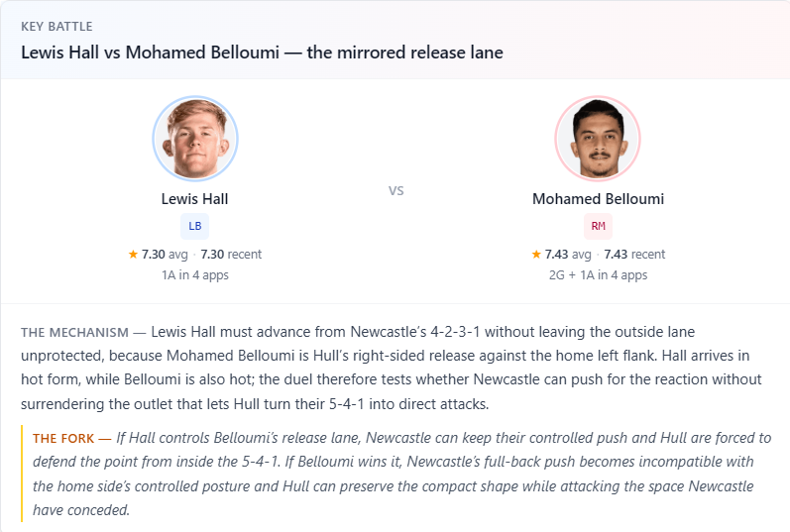This screenshot has height=532, width=790.
Task: Open the Lewis Hall player name
Action: [x=194, y=199]
